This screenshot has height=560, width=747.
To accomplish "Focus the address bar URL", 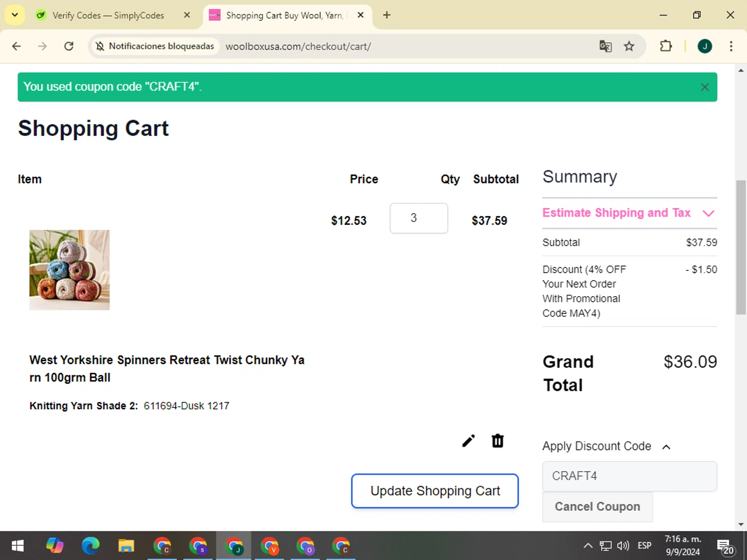I will 298,46.
